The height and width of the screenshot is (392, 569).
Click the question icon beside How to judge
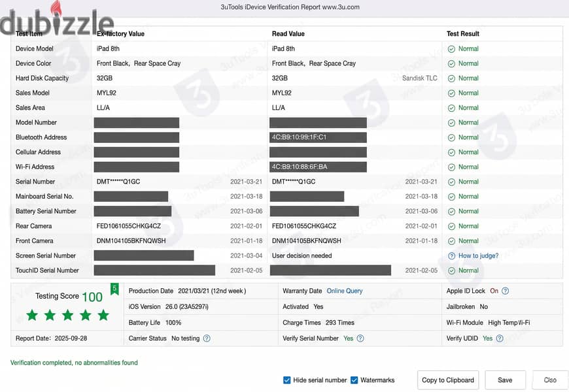(451, 256)
